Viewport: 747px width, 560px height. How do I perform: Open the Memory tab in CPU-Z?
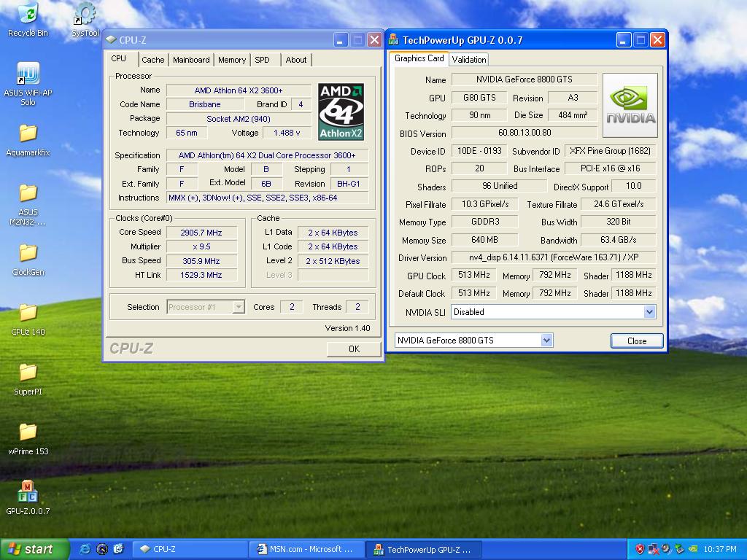[x=231, y=60]
